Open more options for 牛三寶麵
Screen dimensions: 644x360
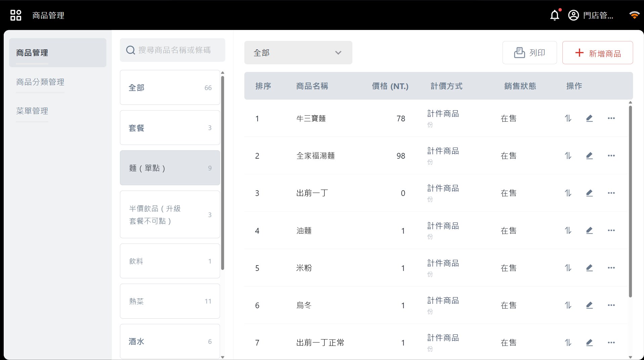[x=611, y=118]
